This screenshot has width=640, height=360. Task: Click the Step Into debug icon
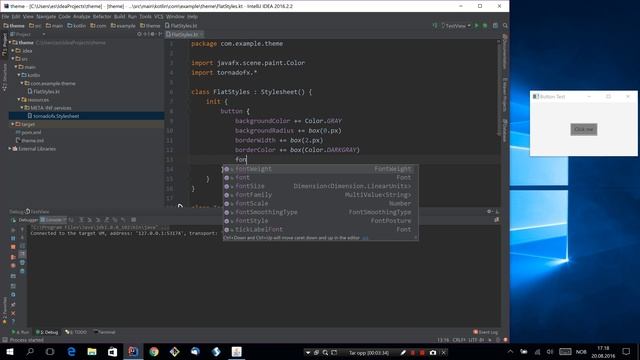[x=89, y=220]
